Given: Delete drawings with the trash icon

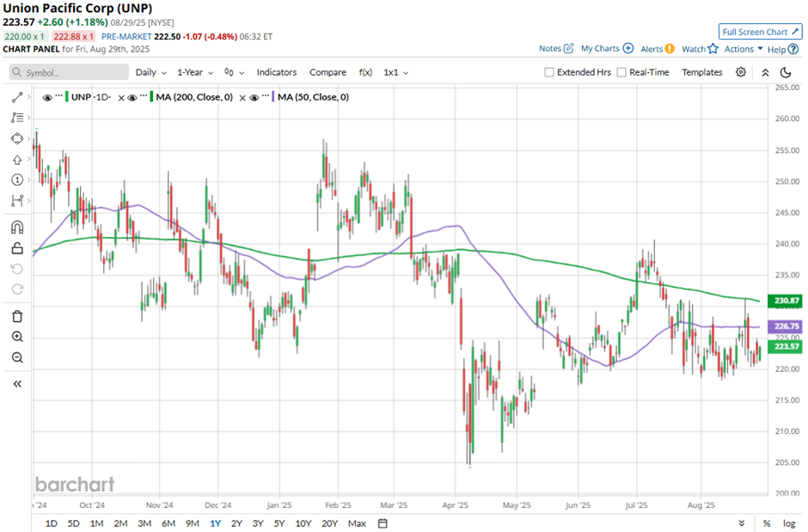Looking at the screenshot, I should pos(17,316).
